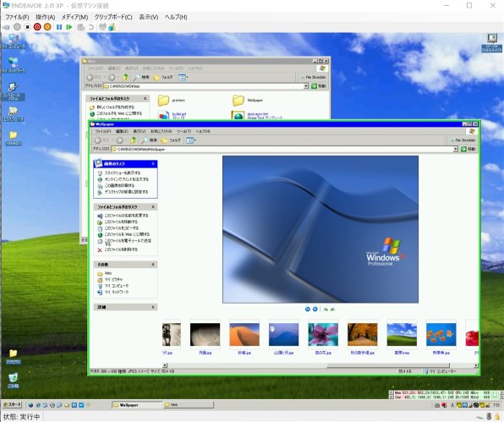This screenshot has height=422, width=504.
Task: Click the previous image button under preview
Action: point(307,310)
